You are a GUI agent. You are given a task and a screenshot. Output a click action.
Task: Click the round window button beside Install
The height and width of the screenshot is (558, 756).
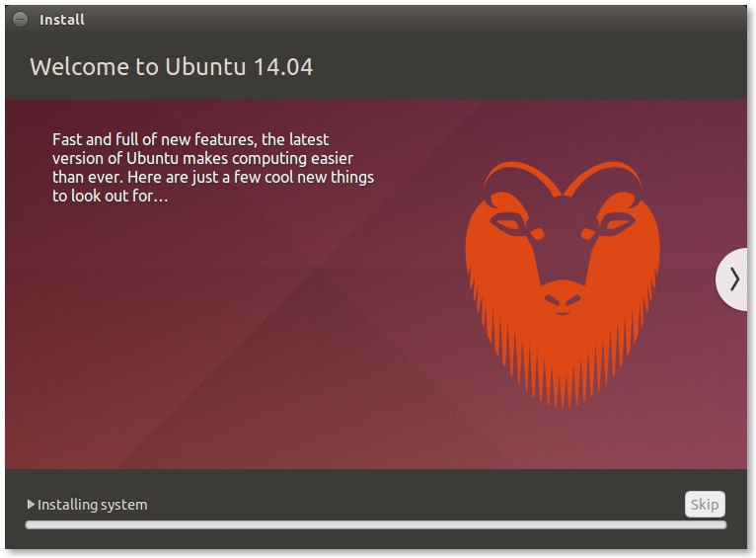[x=21, y=20]
